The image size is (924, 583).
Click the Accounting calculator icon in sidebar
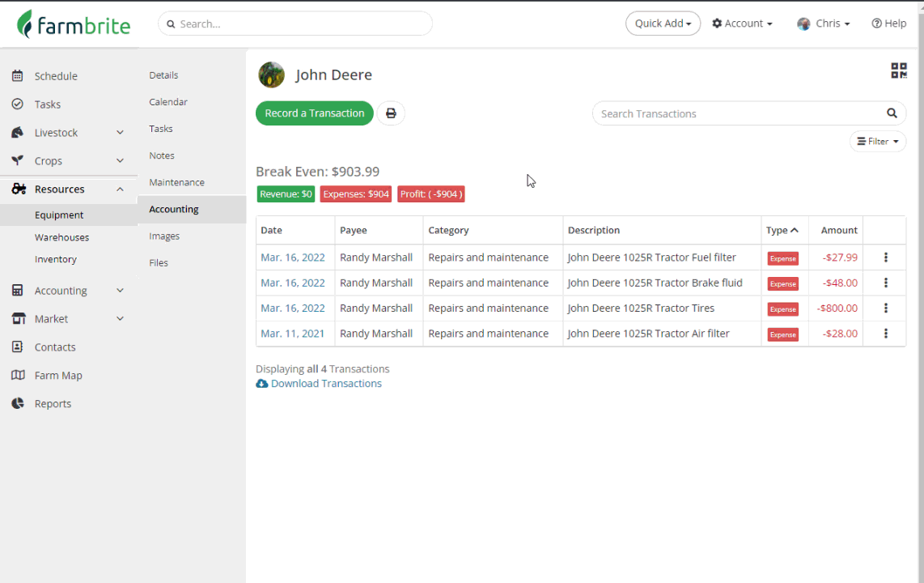point(18,290)
